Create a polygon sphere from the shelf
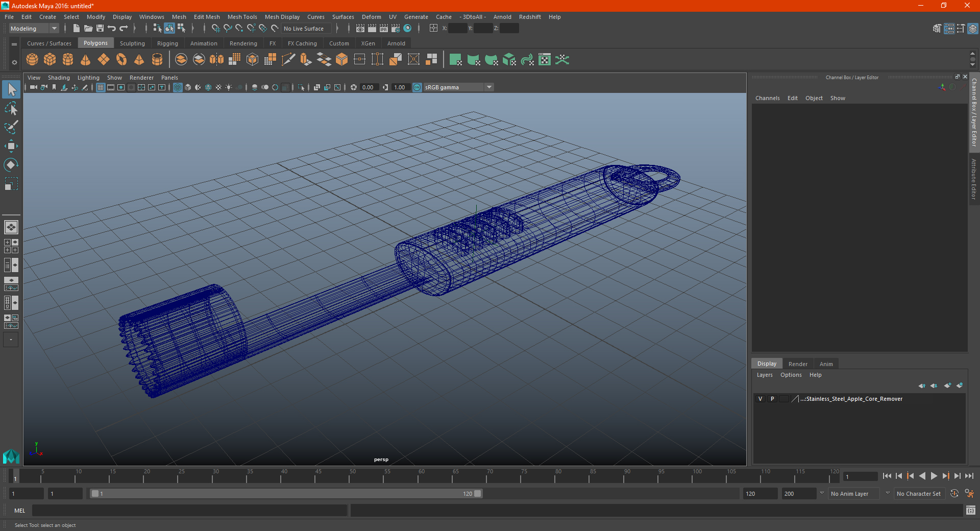The height and width of the screenshot is (531, 980). pos(32,60)
